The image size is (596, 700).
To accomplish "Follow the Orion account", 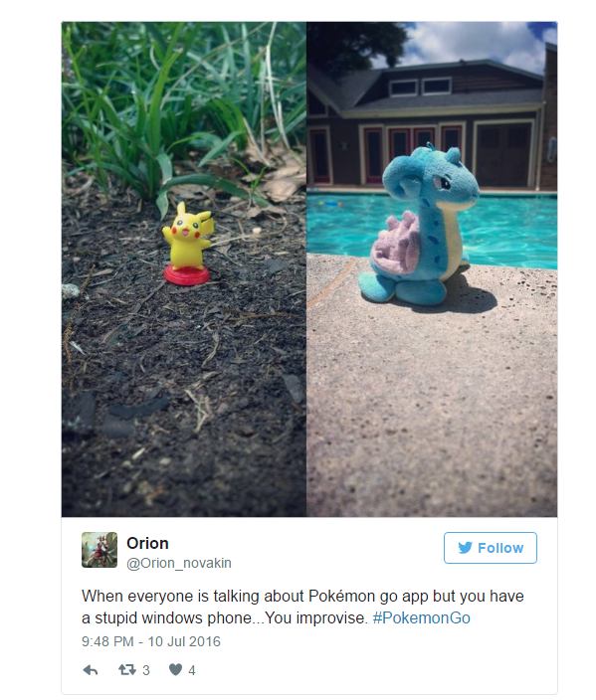I will pos(491,548).
